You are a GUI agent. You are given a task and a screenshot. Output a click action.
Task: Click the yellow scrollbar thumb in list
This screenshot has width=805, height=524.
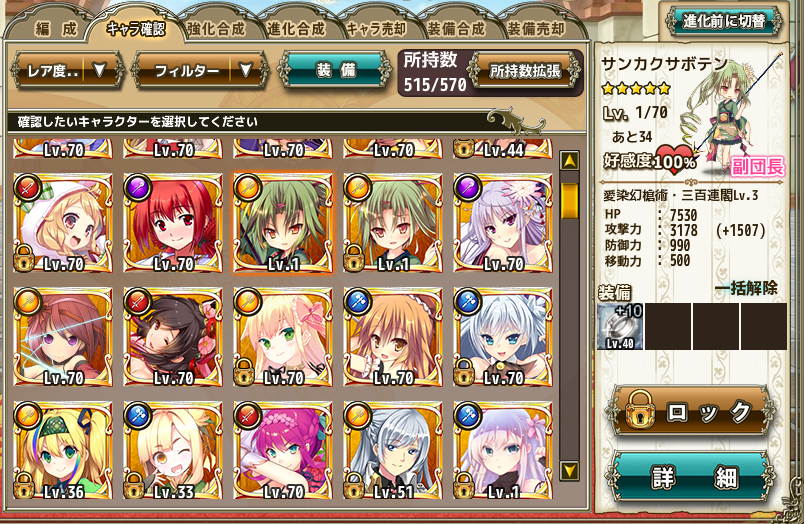[569, 202]
